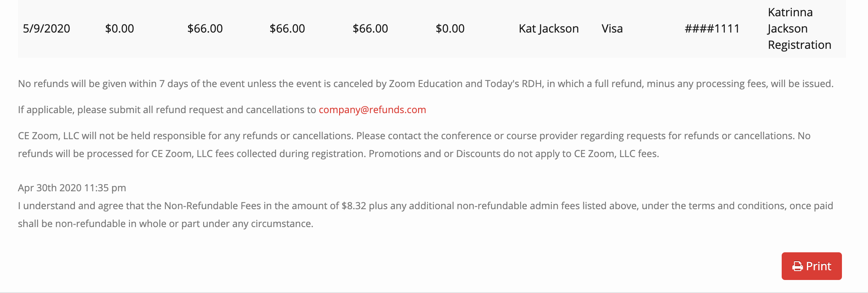Click the first $0.00 amount cell

tap(119, 28)
